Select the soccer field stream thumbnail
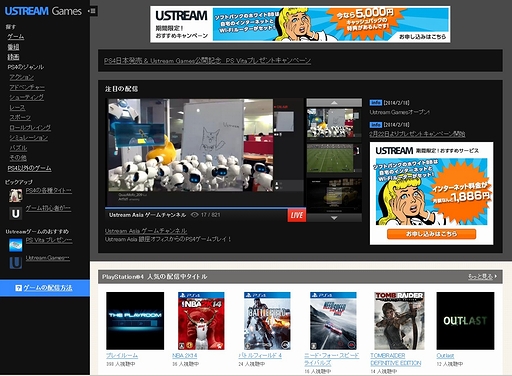Screen dimensions: 512x376 (334, 159)
